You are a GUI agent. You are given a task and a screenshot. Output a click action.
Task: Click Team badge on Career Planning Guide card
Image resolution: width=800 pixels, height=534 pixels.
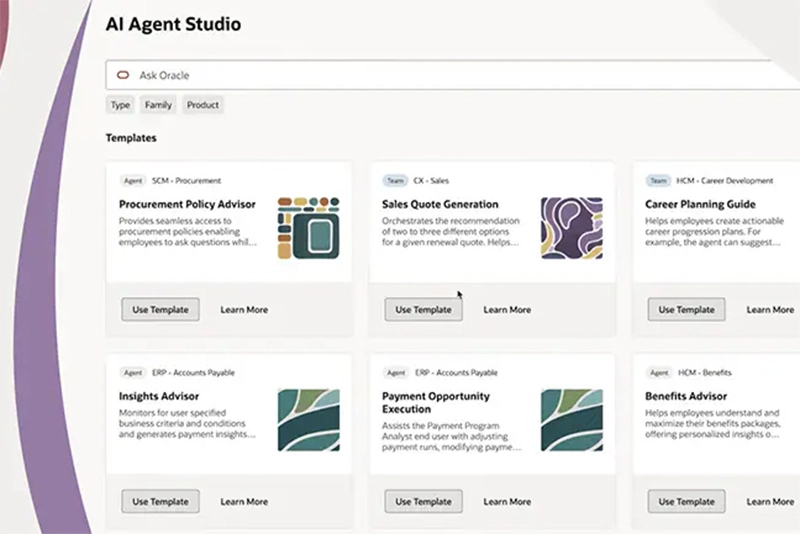(x=659, y=181)
